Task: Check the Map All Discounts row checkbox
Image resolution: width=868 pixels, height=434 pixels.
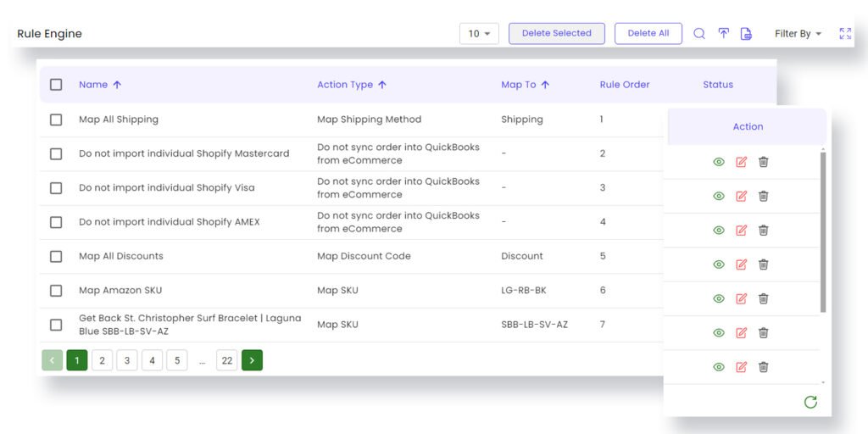Action: [56, 256]
